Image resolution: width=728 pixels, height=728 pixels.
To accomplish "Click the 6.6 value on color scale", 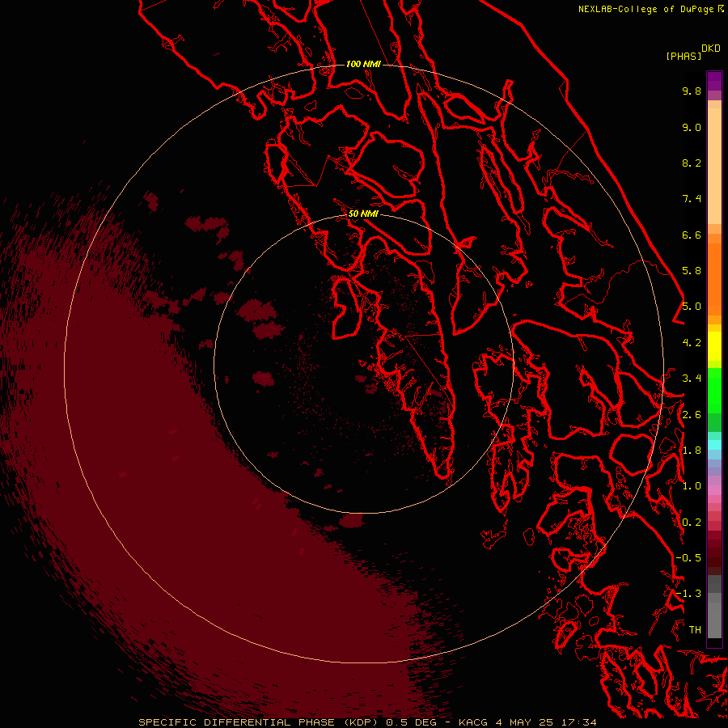I will (x=692, y=235).
